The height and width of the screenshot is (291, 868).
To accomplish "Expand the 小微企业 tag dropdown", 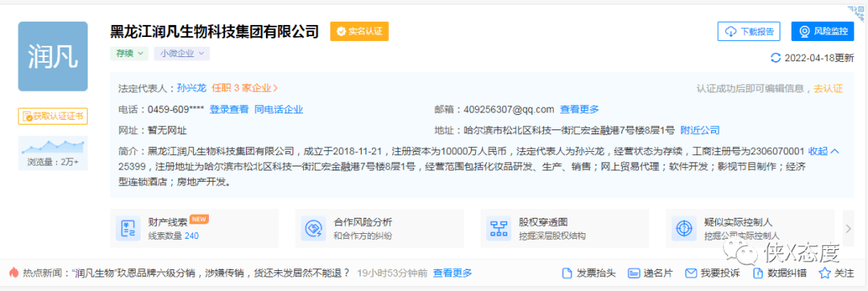I will pos(182,54).
